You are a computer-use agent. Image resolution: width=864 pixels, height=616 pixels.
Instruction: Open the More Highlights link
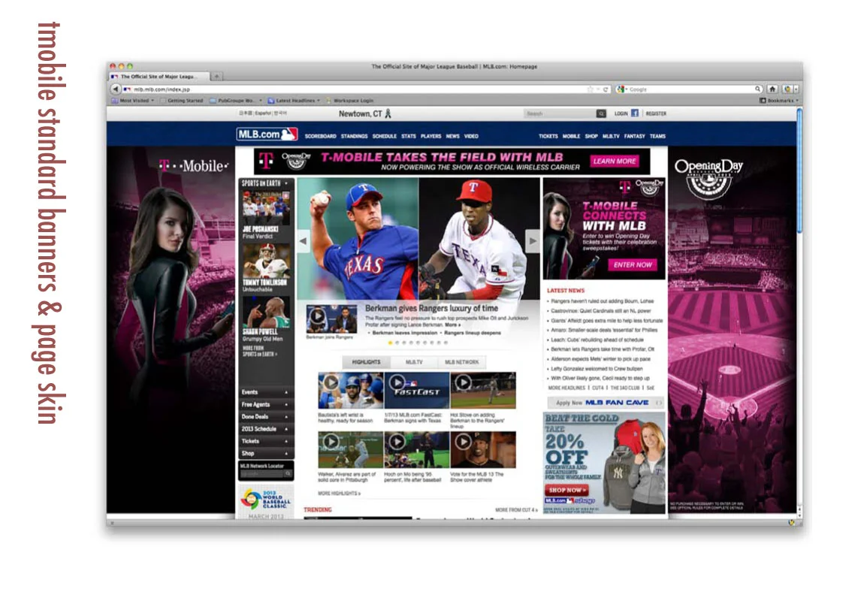340,493
